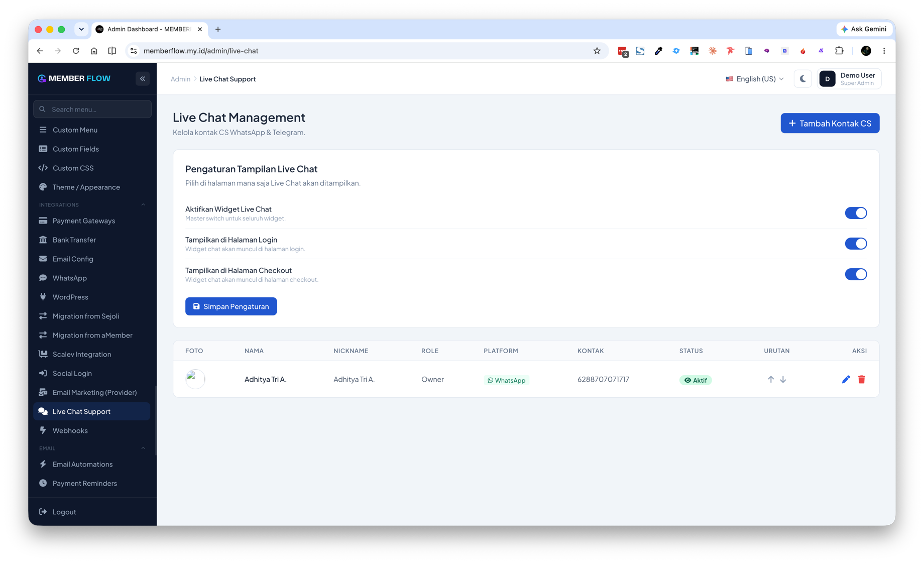924x563 pixels.
Task: Reload the page in the browser toolbar
Action: [76, 51]
